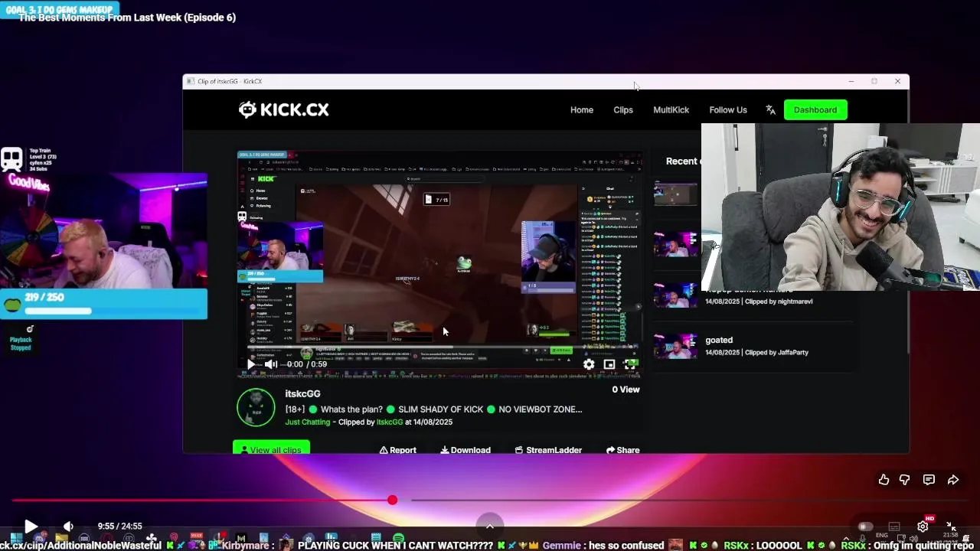The height and width of the screenshot is (551, 980).
Task: Open second recent clip thumbnail
Action: coord(675,244)
